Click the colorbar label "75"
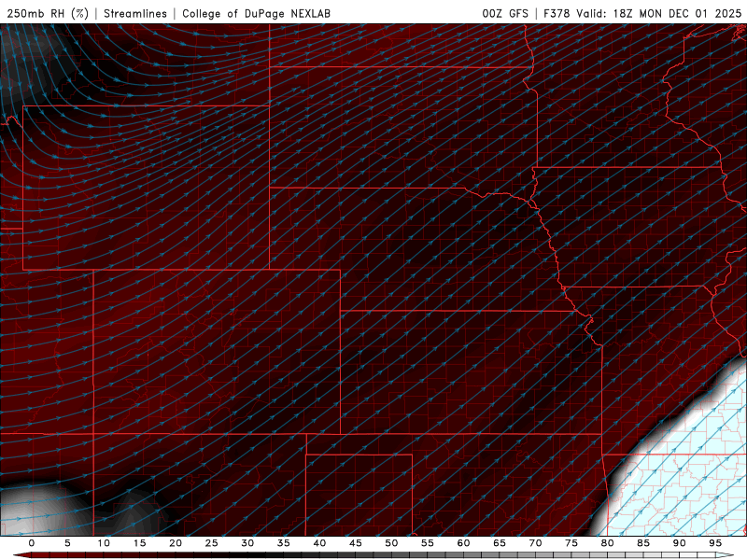Viewport: 747px width, 560px height. tap(571, 543)
